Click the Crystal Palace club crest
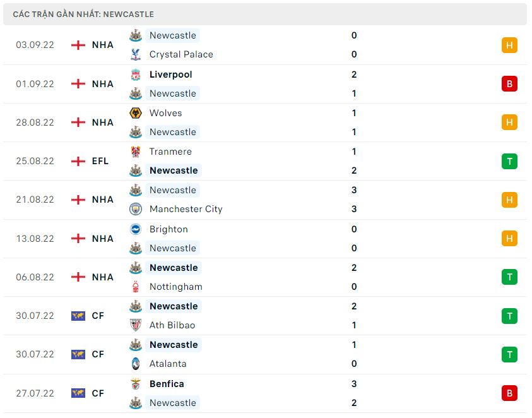 [135, 54]
